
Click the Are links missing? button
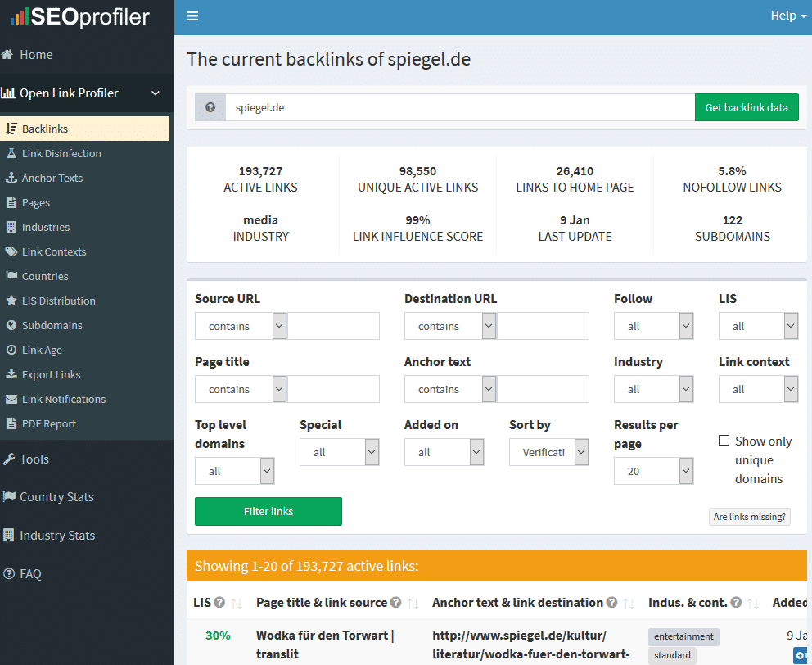pos(749,517)
